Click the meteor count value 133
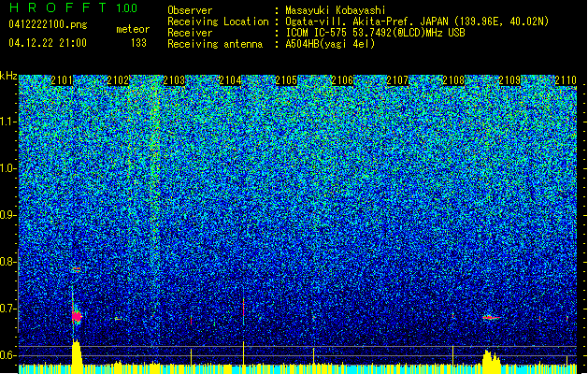 coord(138,43)
